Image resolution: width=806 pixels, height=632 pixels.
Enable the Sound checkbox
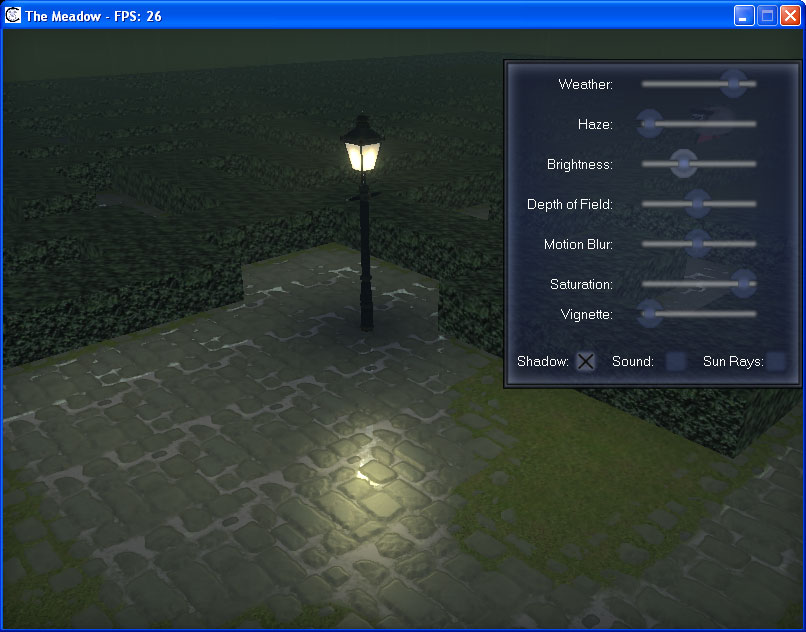tap(676, 362)
